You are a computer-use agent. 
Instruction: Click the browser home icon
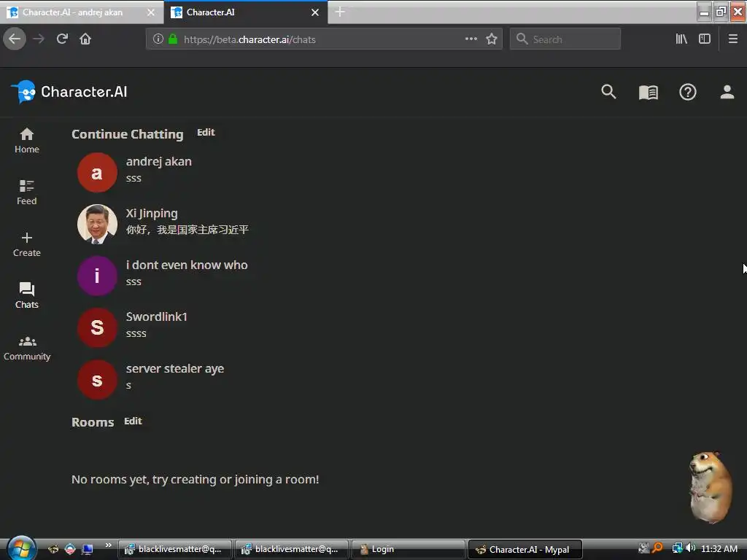coord(85,39)
